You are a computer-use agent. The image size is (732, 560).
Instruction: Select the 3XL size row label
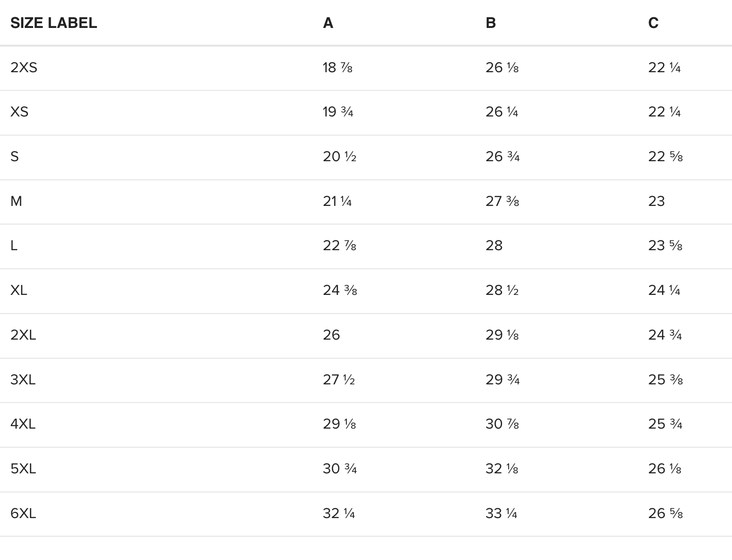(23, 380)
